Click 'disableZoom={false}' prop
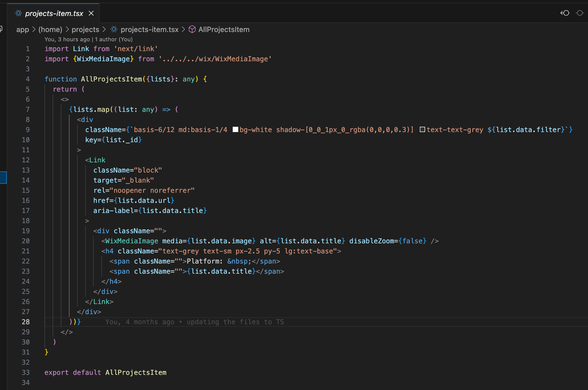The width and height of the screenshot is (588, 390). (388, 241)
